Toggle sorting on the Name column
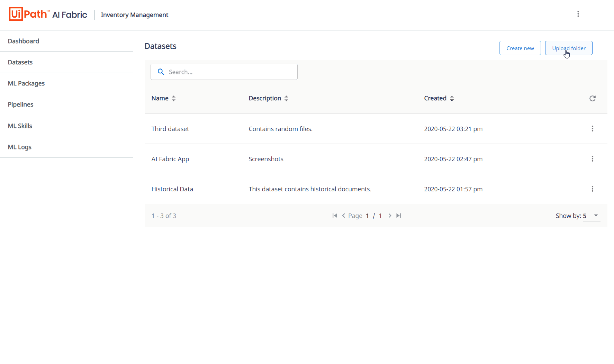 point(174,98)
